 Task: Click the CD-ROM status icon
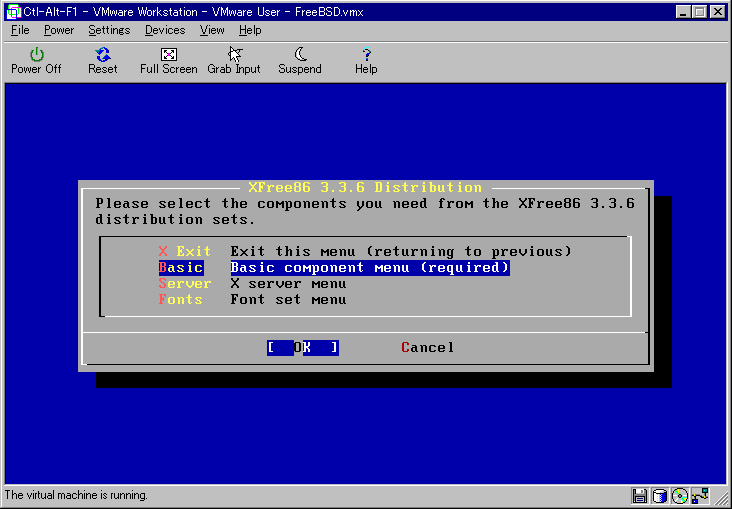click(680, 496)
